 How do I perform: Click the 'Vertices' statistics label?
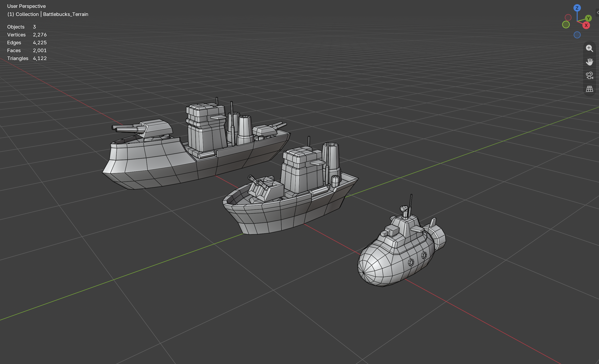coord(16,35)
